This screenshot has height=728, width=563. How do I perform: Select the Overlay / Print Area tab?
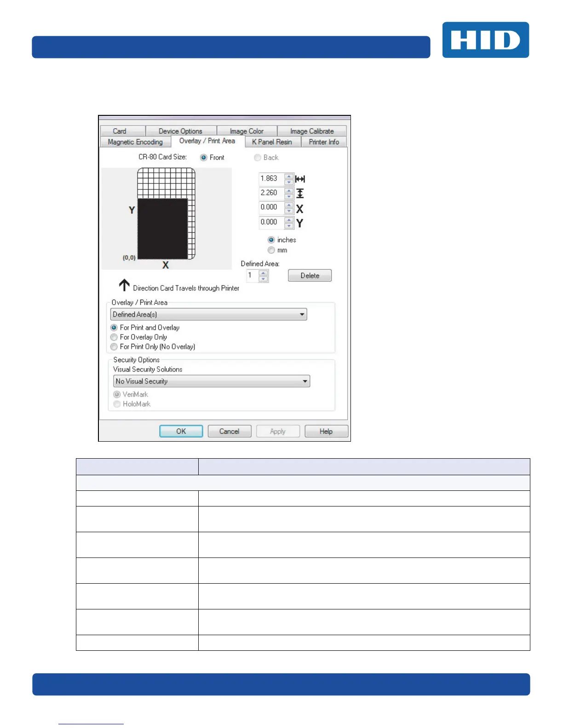point(207,141)
